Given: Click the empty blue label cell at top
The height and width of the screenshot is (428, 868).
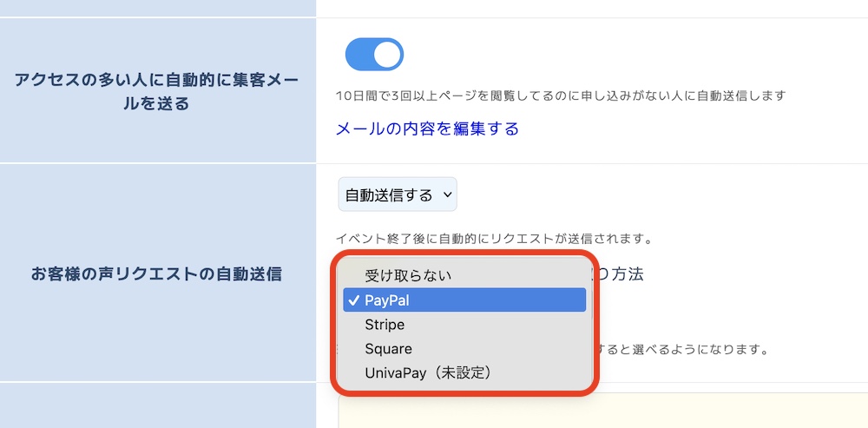Looking at the screenshot, I should coord(157,8).
